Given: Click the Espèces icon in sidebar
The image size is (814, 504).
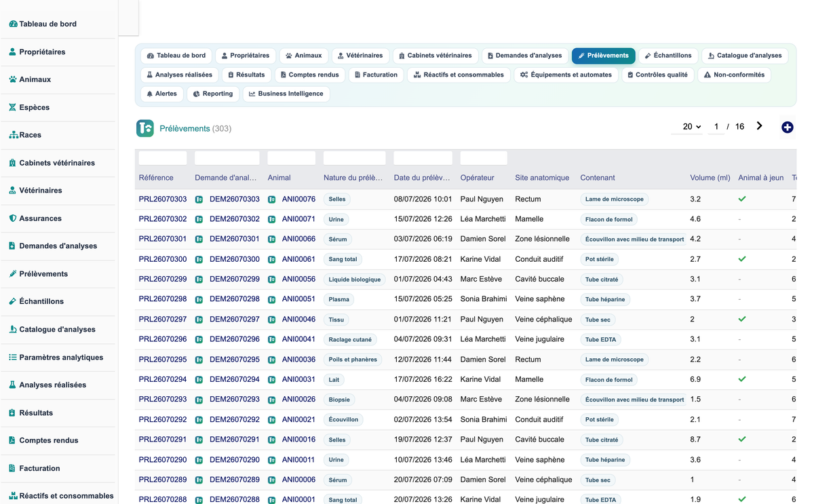Looking at the screenshot, I should (x=13, y=107).
